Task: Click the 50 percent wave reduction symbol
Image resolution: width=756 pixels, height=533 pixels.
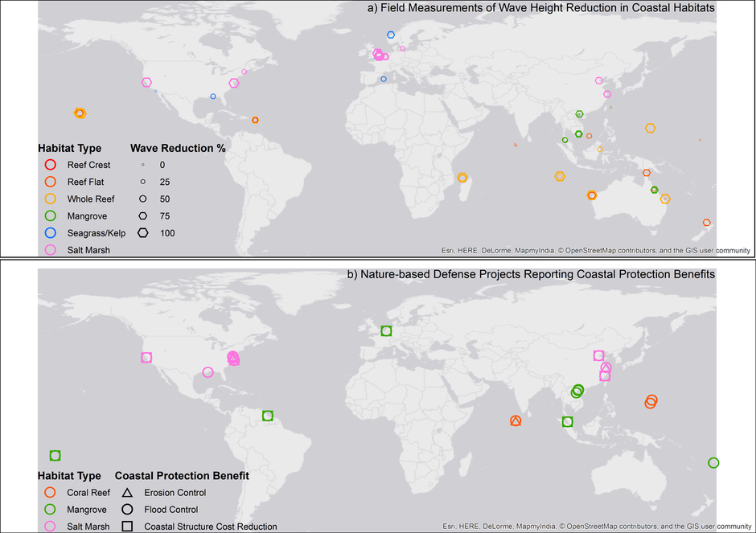Action: 142,199
